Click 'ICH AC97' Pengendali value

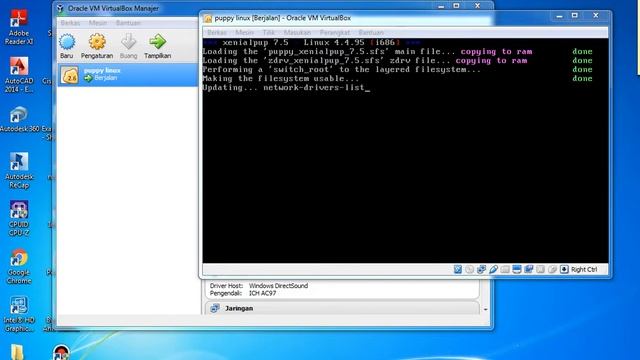pos(262,293)
